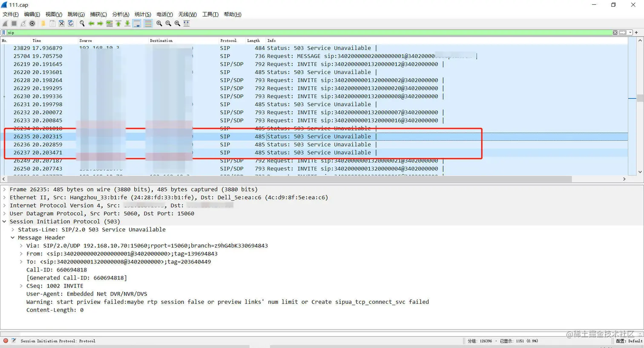The width and height of the screenshot is (644, 348).
Task: Expand the Ethernet II tree row
Action: pos(5,197)
